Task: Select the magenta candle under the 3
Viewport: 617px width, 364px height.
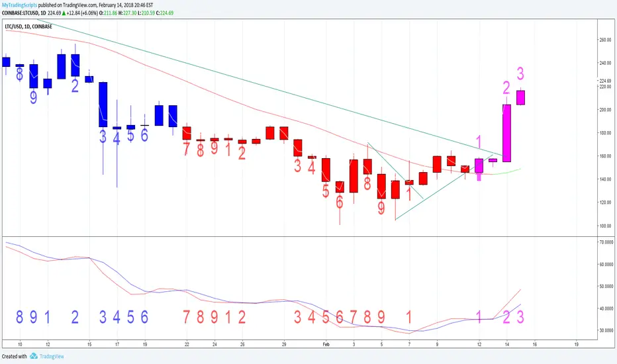Action: point(520,97)
